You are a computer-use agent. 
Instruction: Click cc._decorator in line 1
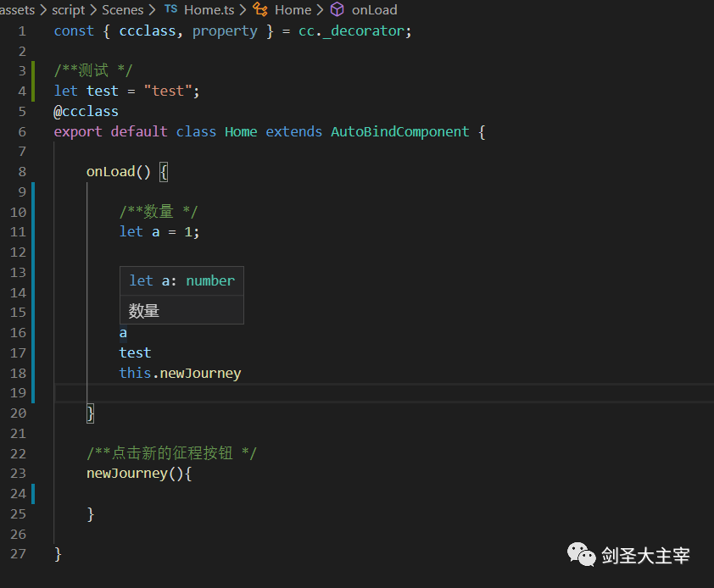[351, 31]
